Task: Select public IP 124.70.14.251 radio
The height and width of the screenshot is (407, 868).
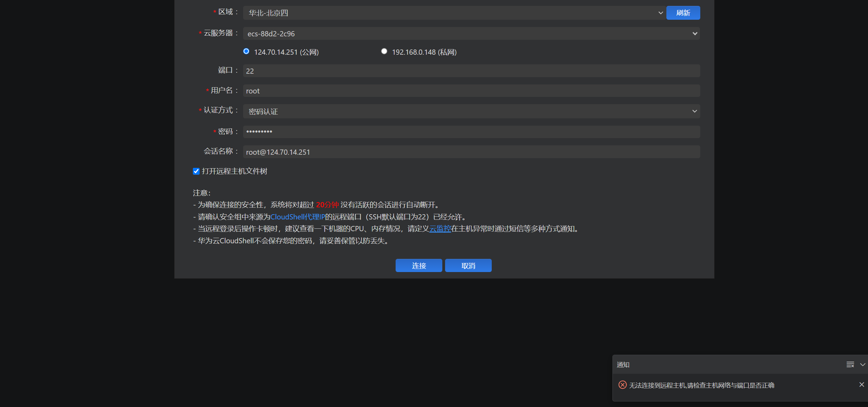Action: 246,51
